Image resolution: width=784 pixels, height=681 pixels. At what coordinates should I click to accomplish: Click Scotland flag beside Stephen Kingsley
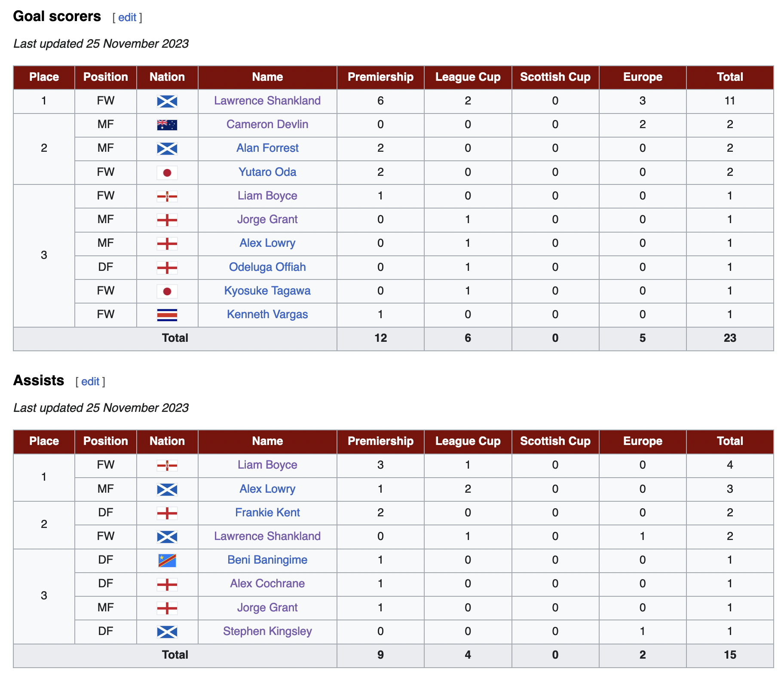point(167,632)
